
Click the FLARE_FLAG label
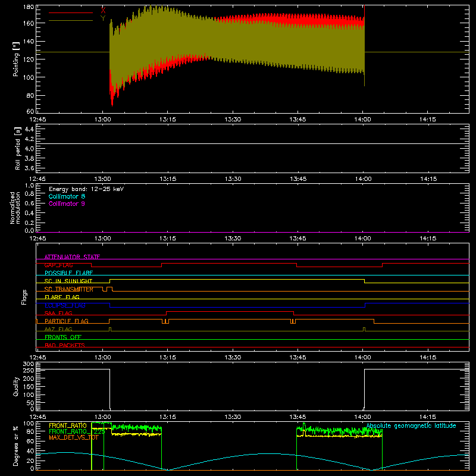point(62,297)
